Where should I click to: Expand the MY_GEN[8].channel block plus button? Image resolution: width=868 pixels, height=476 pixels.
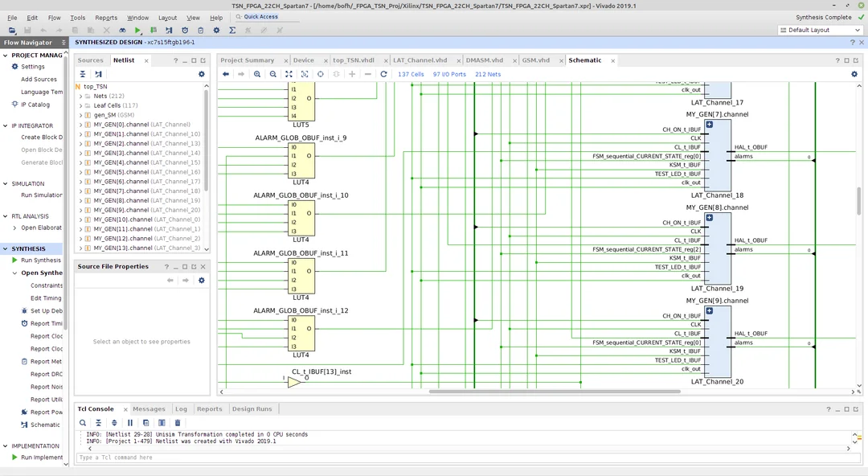click(709, 218)
